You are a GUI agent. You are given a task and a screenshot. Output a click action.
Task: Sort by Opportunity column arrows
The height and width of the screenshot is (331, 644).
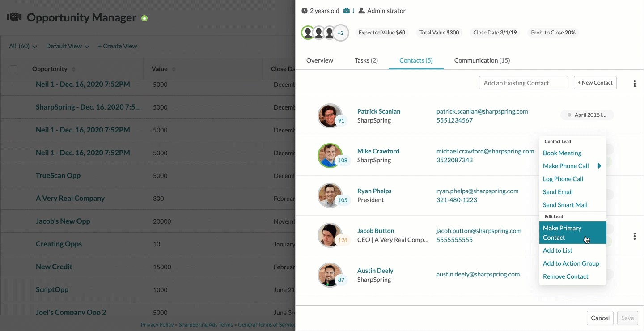74,69
